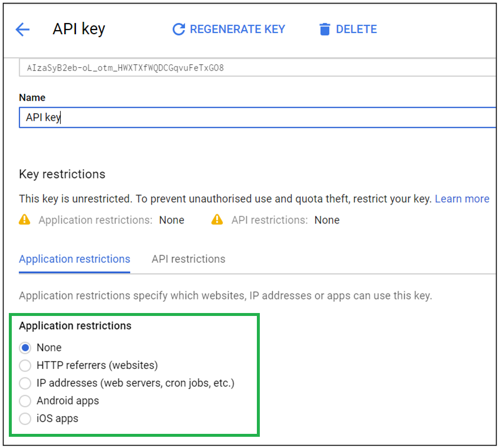The height and width of the screenshot is (448, 499).
Task: Click the trash can delete icon
Action: 325,29
